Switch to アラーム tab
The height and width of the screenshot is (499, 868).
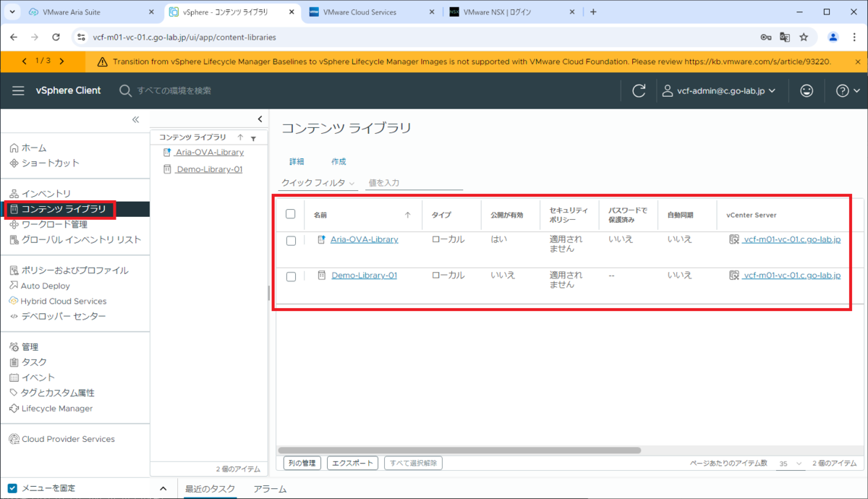270,489
